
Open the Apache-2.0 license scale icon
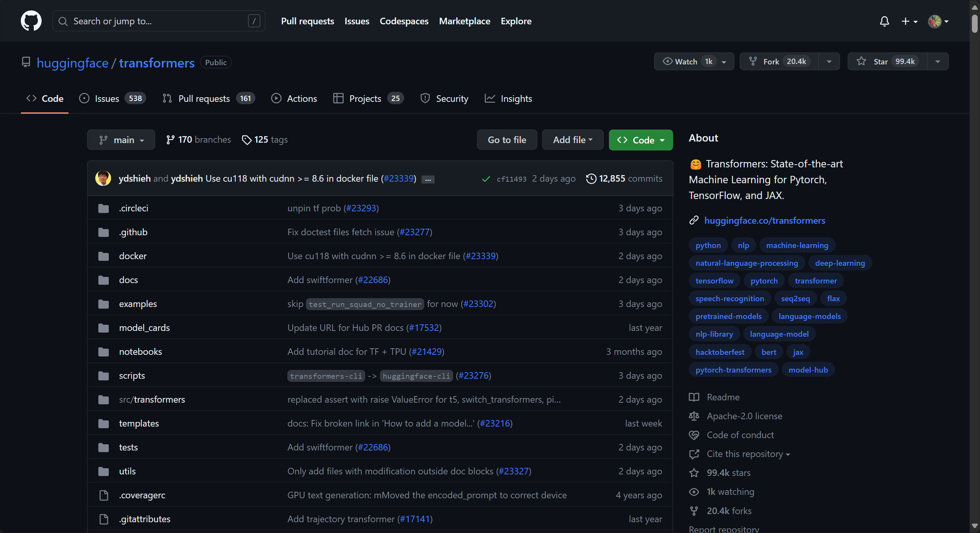click(x=694, y=416)
